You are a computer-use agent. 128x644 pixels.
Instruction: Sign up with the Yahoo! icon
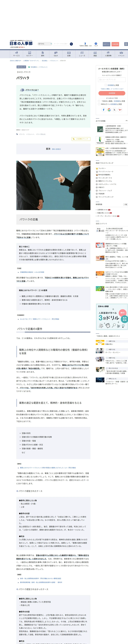point(120,110)
